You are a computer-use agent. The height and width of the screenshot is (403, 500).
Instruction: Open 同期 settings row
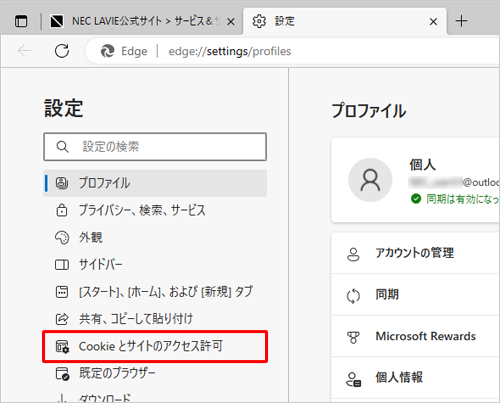(415, 295)
